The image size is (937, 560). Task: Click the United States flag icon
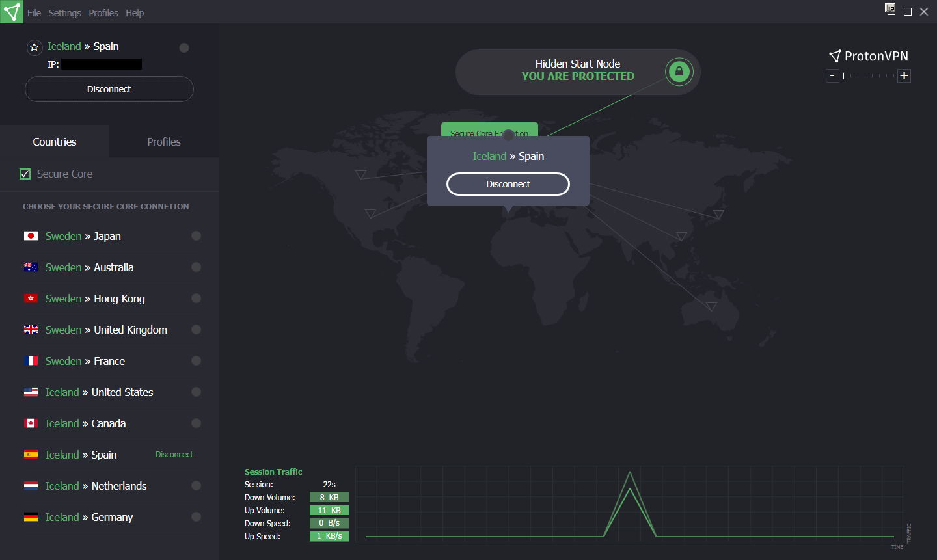point(31,392)
